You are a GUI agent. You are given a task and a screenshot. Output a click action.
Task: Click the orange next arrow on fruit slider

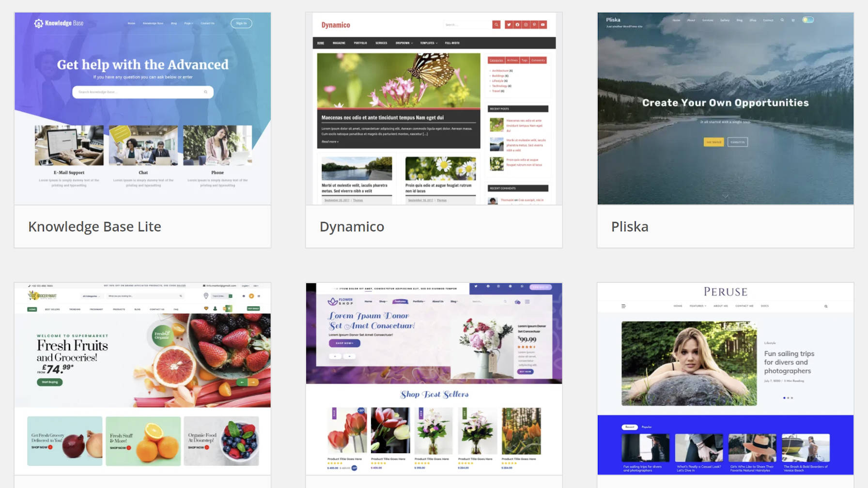pos(254,382)
